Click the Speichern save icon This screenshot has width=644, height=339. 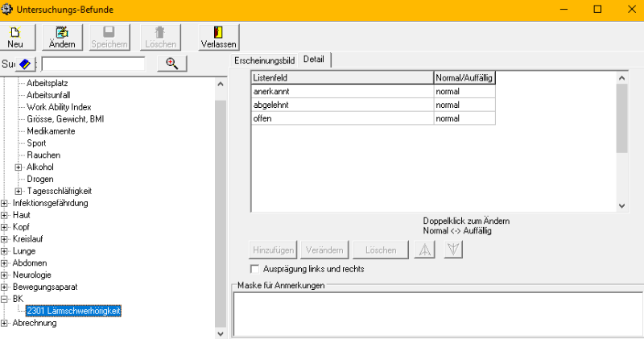108,32
